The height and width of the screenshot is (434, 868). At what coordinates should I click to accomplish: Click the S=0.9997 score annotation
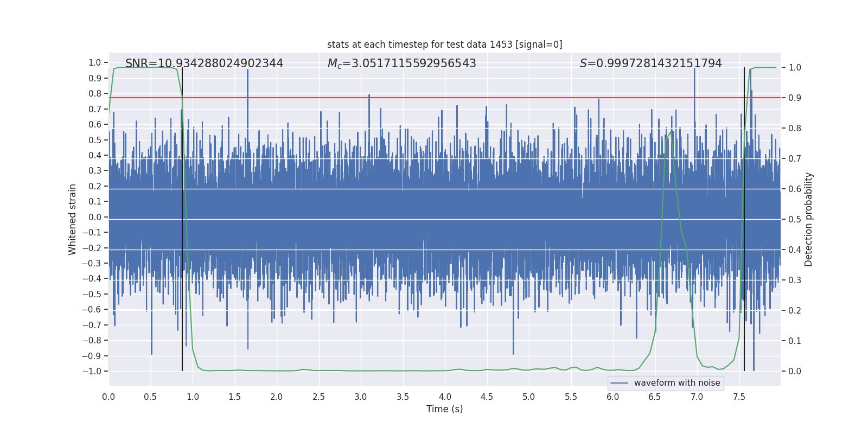click(x=650, y=63)
